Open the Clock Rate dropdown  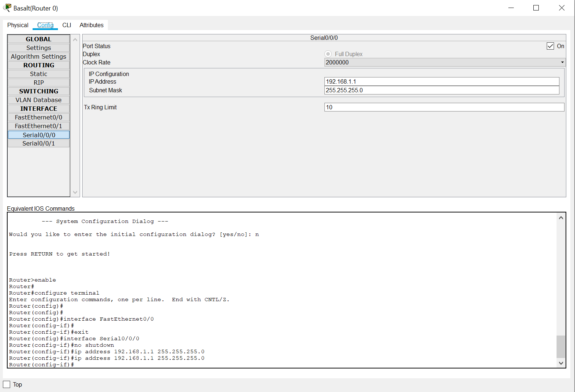(x=444, y=62)
